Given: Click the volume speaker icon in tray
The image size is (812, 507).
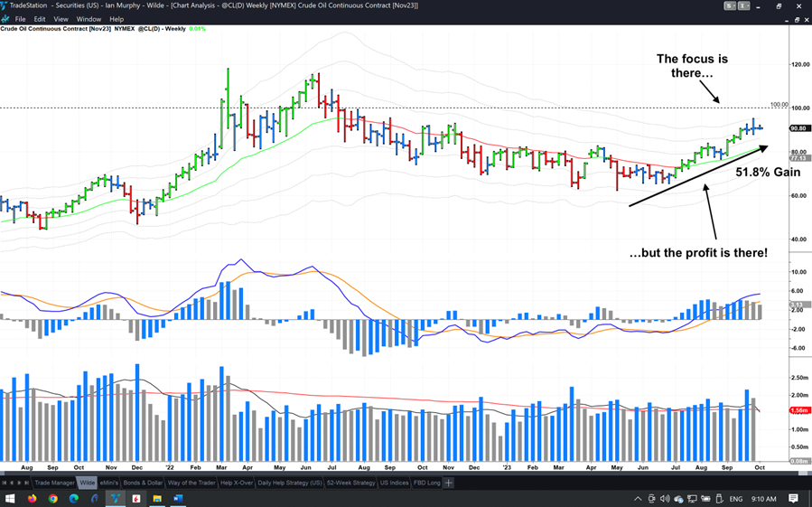Looking at the screenshot, I should (x=665, y=498).
